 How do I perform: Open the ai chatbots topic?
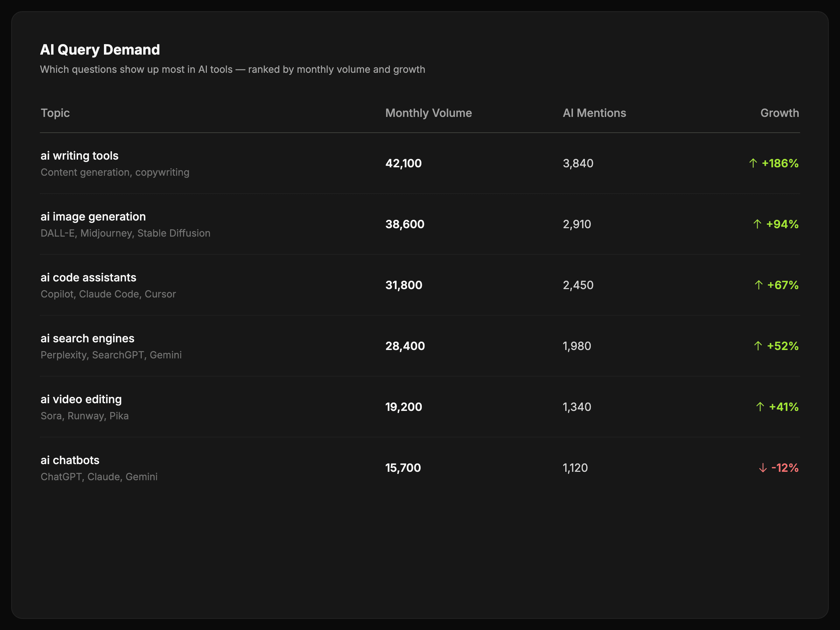click(70, 460)
